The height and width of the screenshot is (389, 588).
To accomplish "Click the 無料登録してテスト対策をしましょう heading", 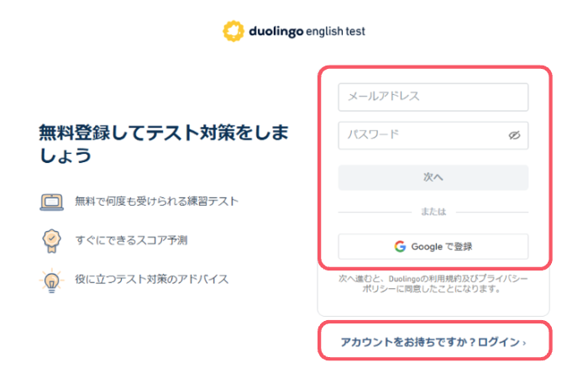I will tap(164, 144).
